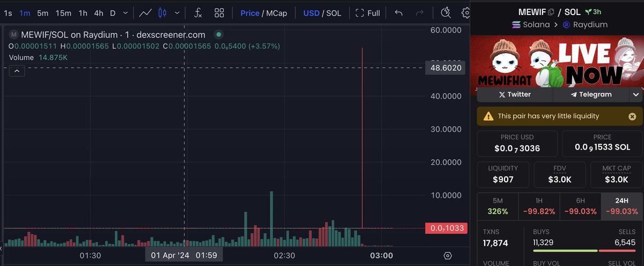
Task: Open the fx indicators menu
Action: (x=198, y=13)
